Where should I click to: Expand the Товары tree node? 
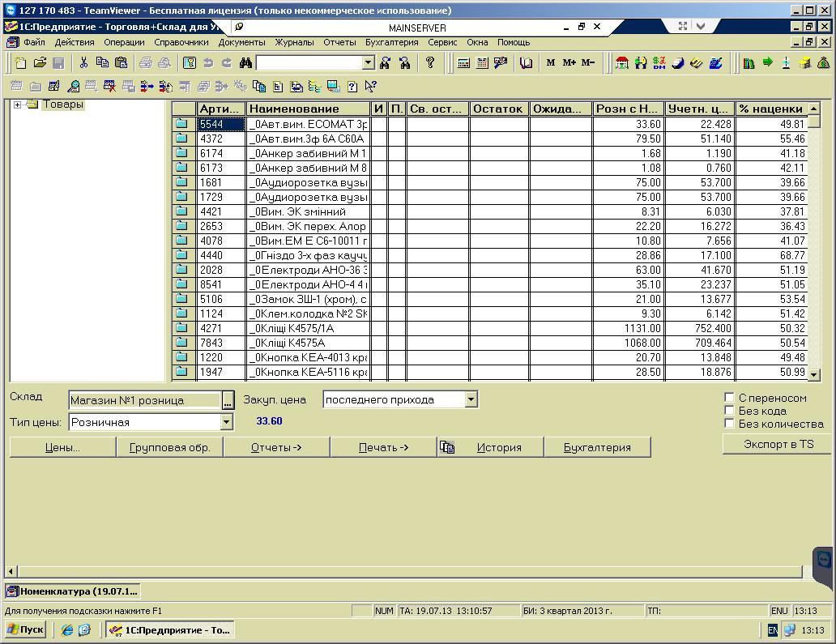click(x=17, y=104)
